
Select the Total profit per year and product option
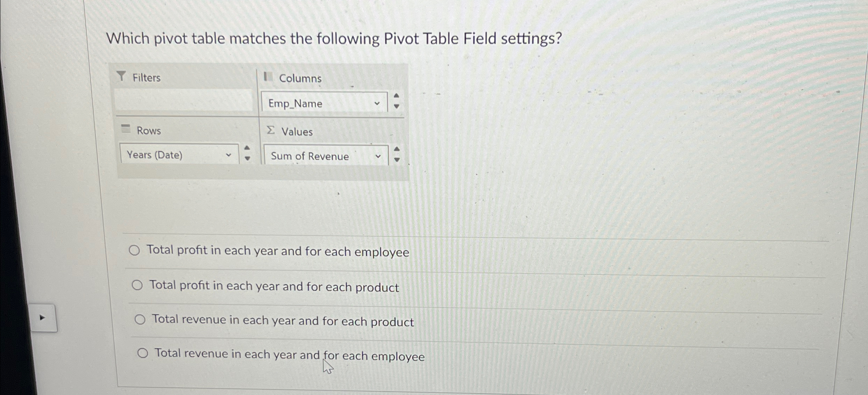click(x=137, y=285)
